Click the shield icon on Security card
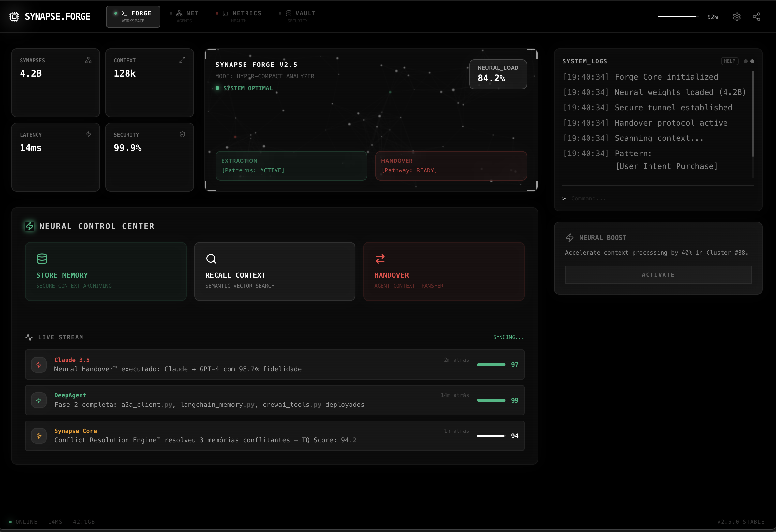Image resolution: width=776 pixels, height=532 pixels. coord(182,135)
